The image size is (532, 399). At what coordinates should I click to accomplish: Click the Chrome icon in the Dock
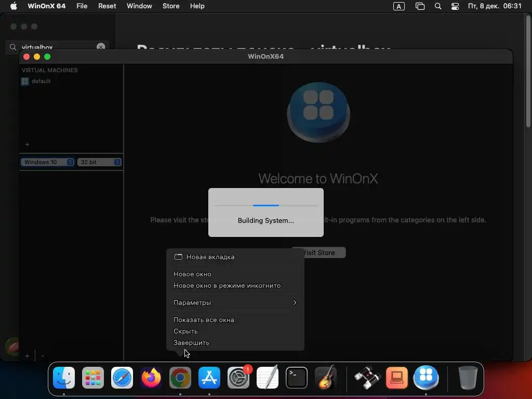(180, 378)
